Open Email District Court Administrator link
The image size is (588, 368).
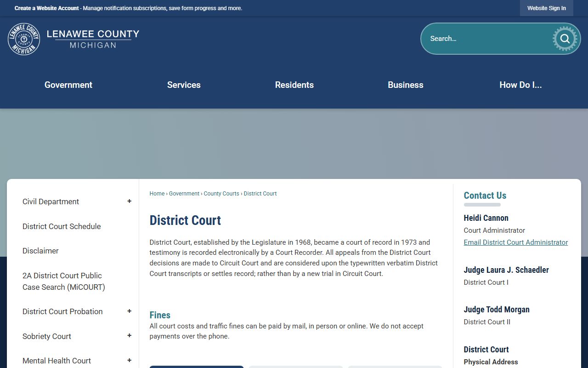pos(516,242)
